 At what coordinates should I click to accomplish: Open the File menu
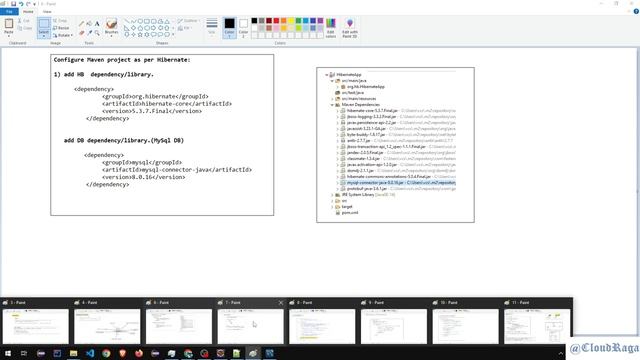click(x=9, y=11)
